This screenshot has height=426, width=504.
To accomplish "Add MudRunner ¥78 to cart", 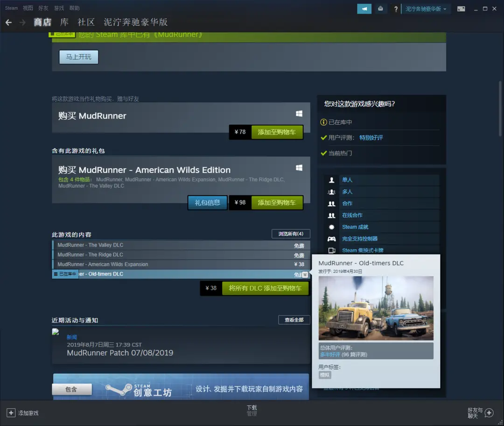I will pyautogui.click(x=277, y=132).
